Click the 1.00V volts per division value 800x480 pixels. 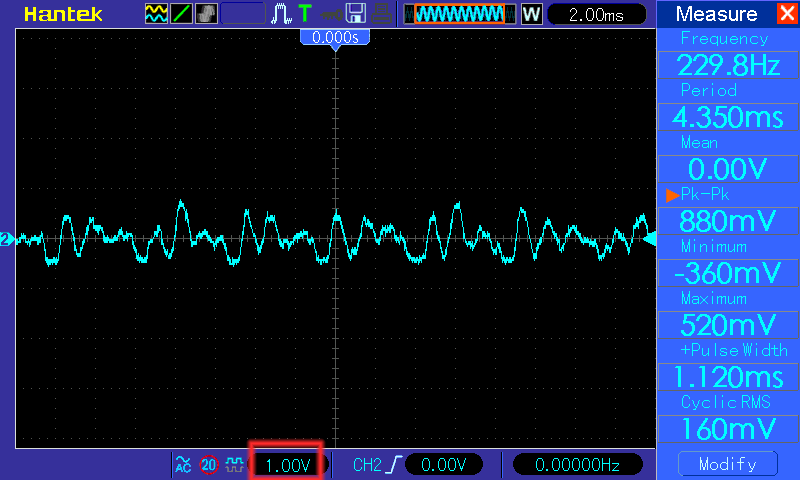coord(287,465)
